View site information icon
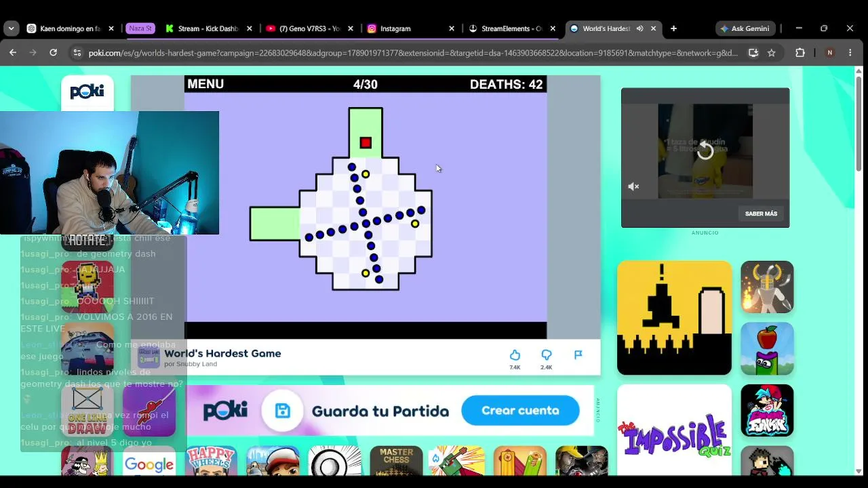868x488 pixels. click(77, 53)
